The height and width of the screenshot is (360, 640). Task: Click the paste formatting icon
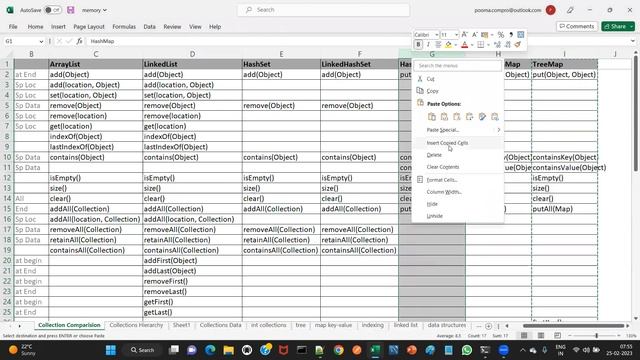coord(482,117)
